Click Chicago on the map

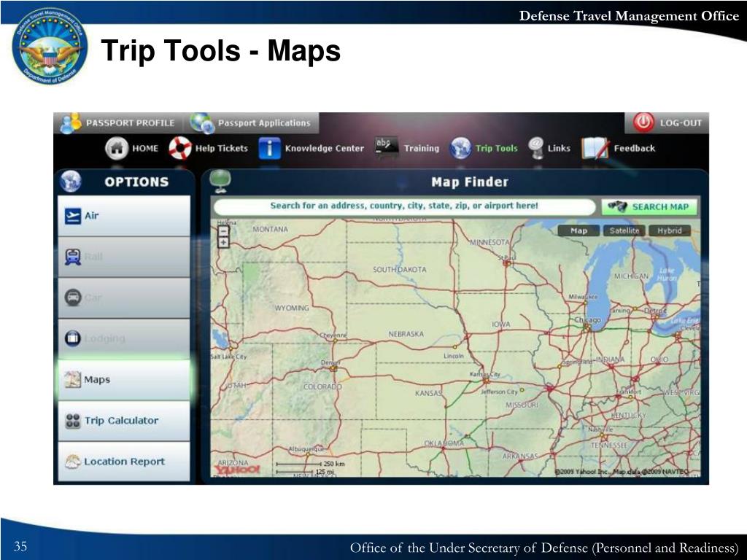[588, 320]
